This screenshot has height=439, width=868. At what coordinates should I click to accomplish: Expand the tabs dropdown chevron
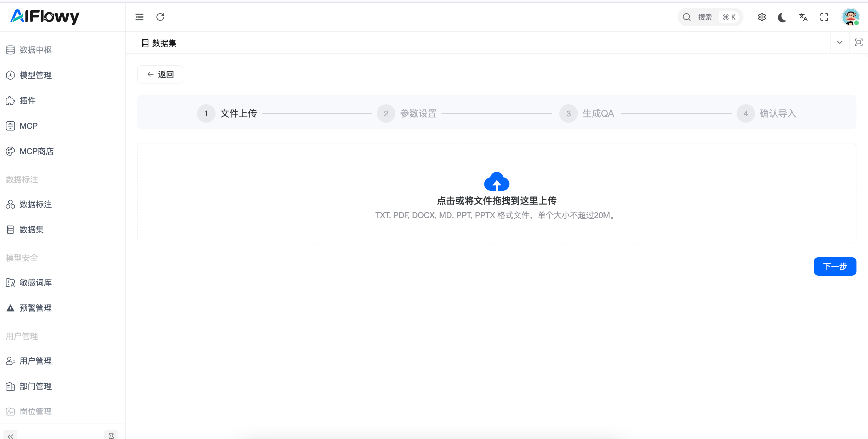pos(840,42)
